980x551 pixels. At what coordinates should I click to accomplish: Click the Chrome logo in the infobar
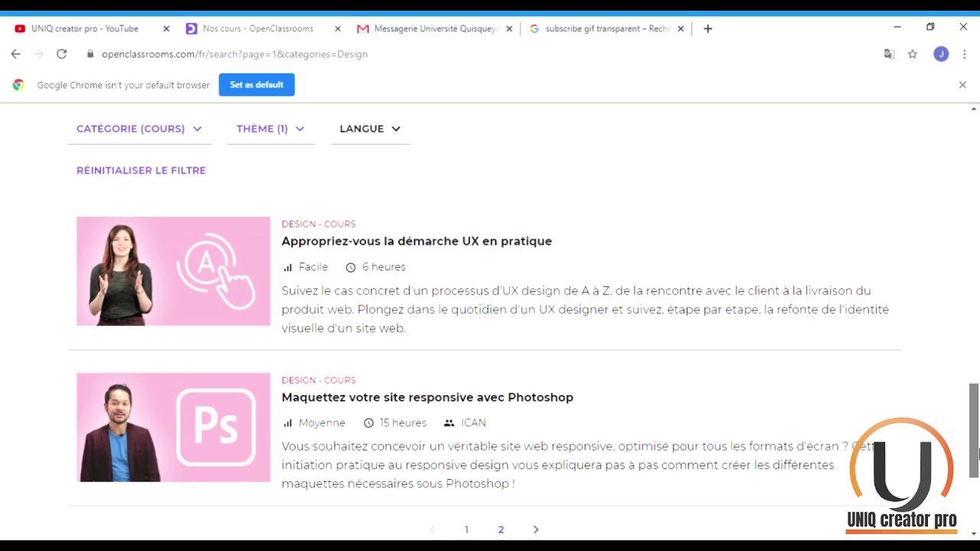coord(18,85)
